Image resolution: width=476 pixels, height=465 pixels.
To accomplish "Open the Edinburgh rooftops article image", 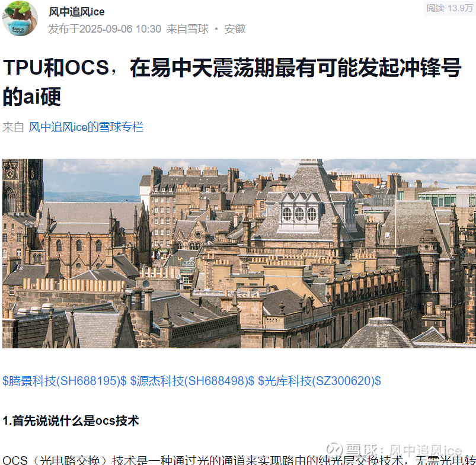I will pyautogui.click(x=239, y=254).
